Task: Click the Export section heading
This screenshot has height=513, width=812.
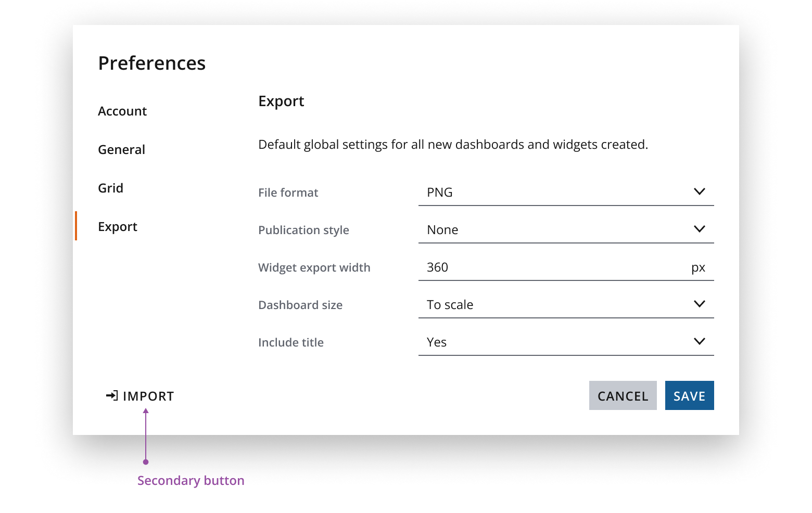Action: coord(281,101)
